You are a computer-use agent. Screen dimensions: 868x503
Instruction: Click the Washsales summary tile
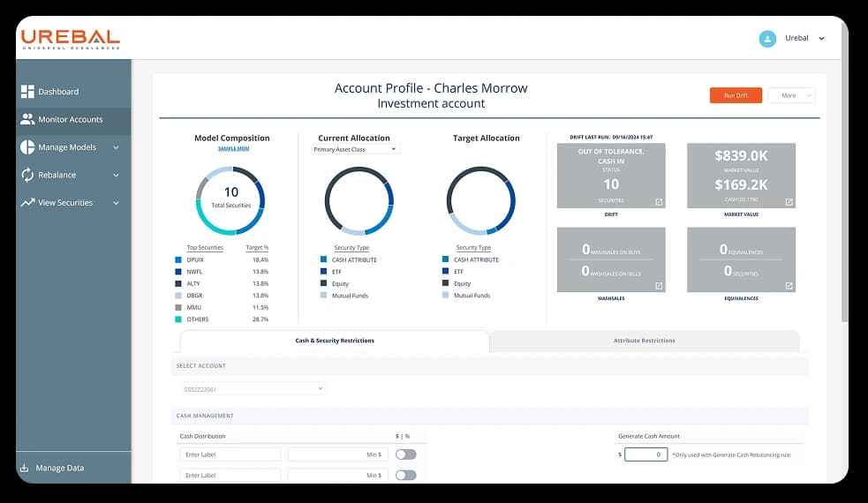[x=610, y=259]
